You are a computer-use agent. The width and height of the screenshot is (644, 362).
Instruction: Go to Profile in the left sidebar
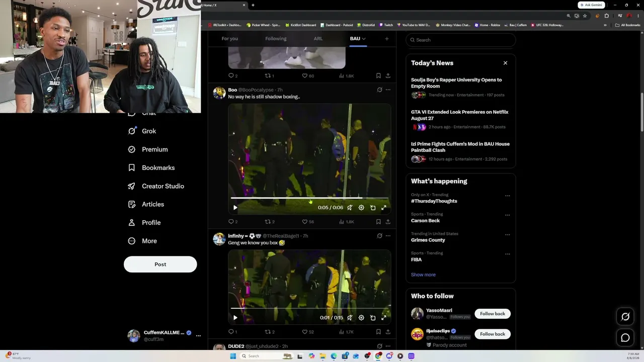[x=144, y=223]
